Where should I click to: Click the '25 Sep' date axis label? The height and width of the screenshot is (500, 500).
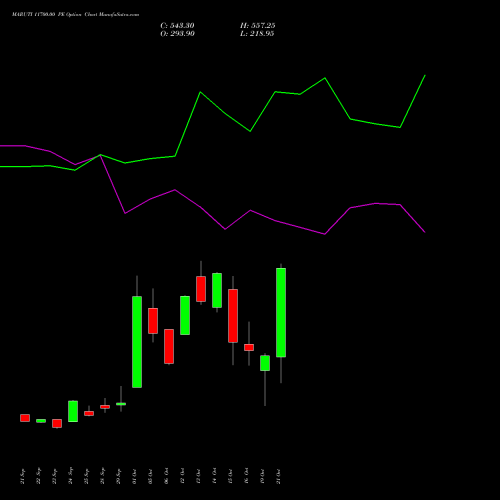(x=86, y=476)
